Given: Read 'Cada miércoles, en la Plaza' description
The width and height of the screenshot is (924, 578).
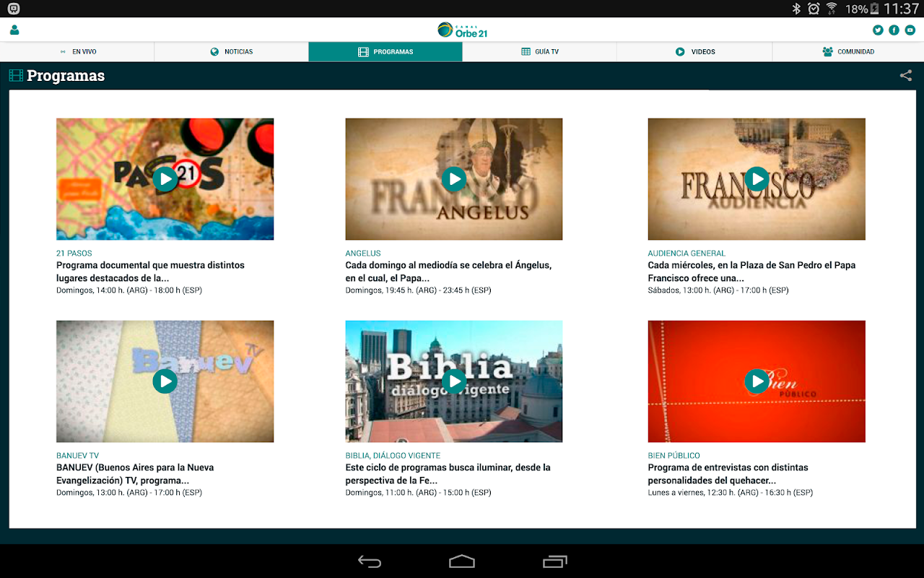Looking at the screenshot, I should click(751, 272).
